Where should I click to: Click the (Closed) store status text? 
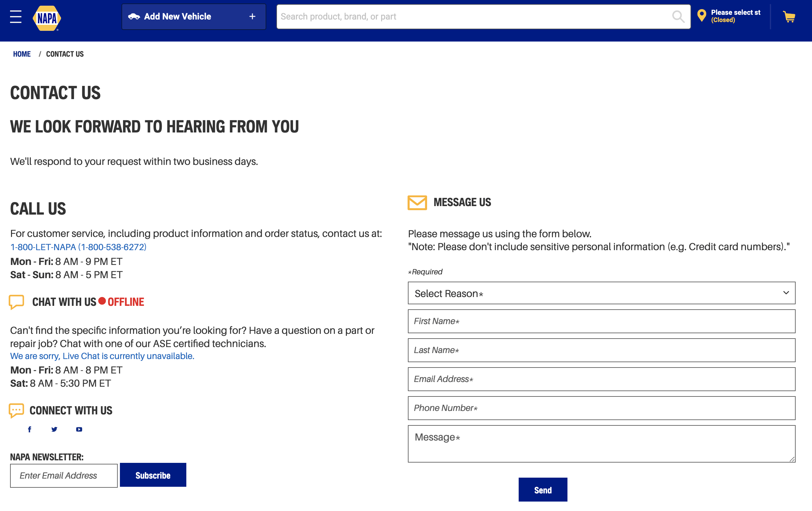723,20
